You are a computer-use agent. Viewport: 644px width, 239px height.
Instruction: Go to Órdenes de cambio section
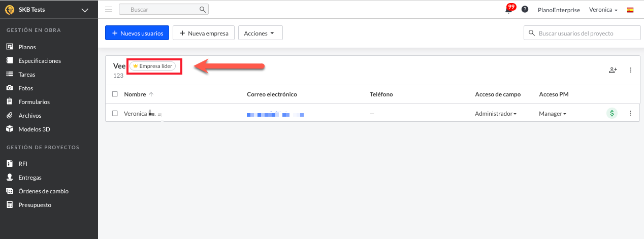[43, 191]
